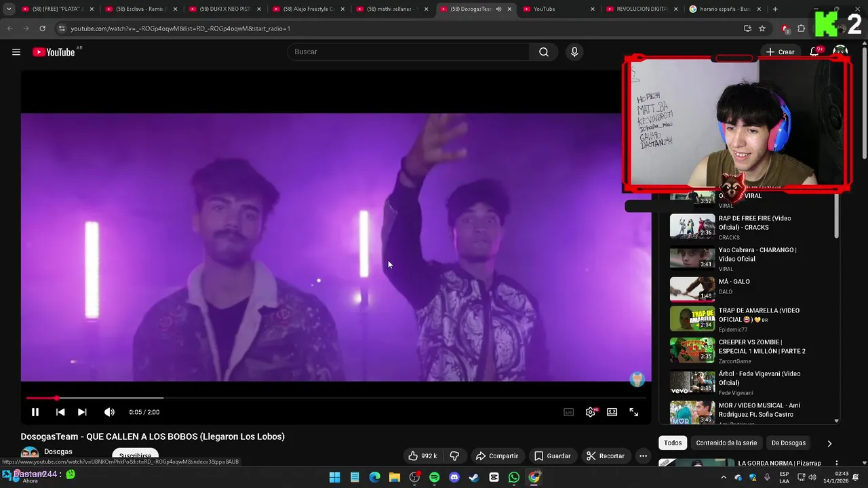The height and width of the screenshot is (488, 868).
Task: Click the browser address bar
Action: tap(400, 28)
